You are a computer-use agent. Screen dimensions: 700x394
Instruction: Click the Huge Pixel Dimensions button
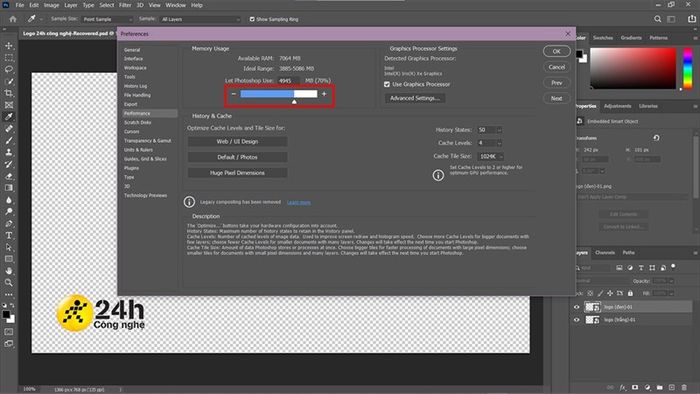pos(237,173)
